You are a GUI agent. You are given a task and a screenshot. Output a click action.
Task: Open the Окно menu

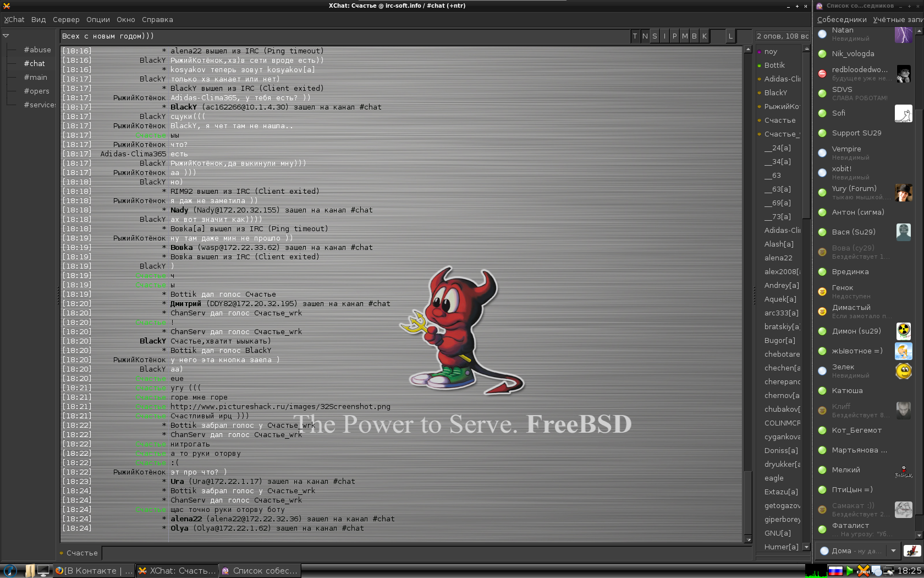[126, 20]
